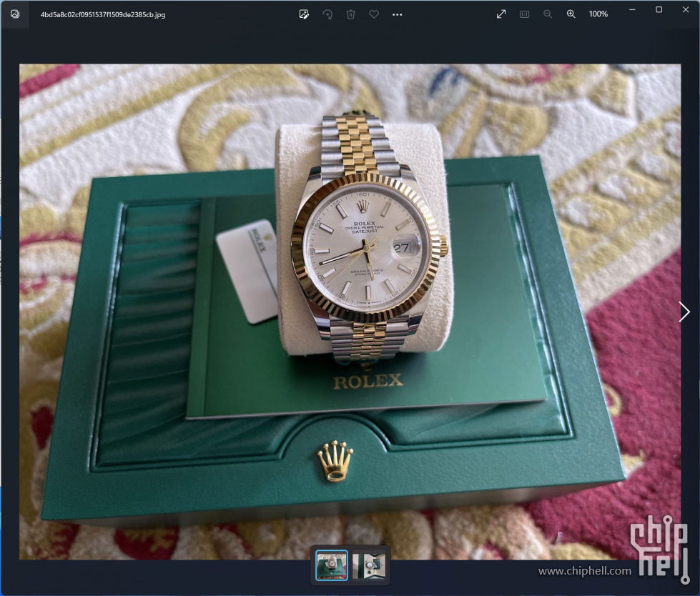Click the 100% zoom level
Viewport: 700px width, 596px height.
click(x=598, y=14)
